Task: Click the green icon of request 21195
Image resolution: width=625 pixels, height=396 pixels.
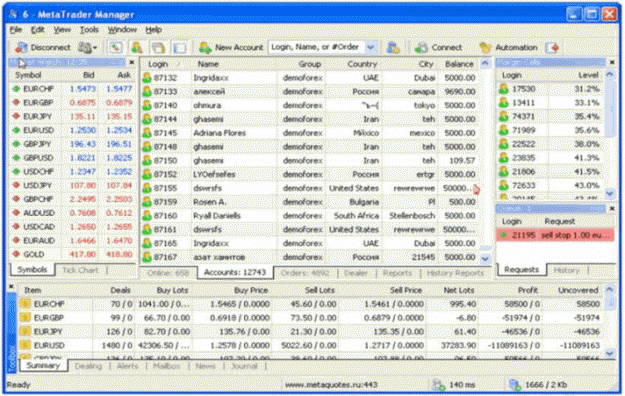Action: [x=504, y=235]
